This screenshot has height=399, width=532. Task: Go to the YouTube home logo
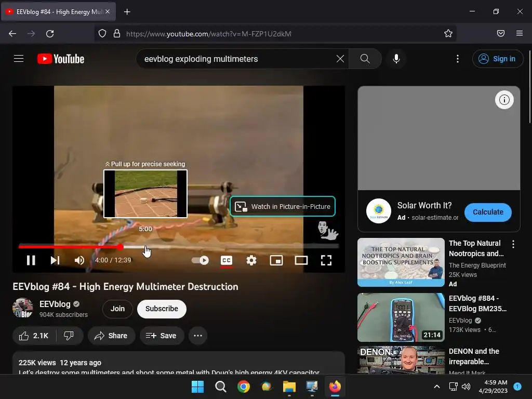pos(61,59)
